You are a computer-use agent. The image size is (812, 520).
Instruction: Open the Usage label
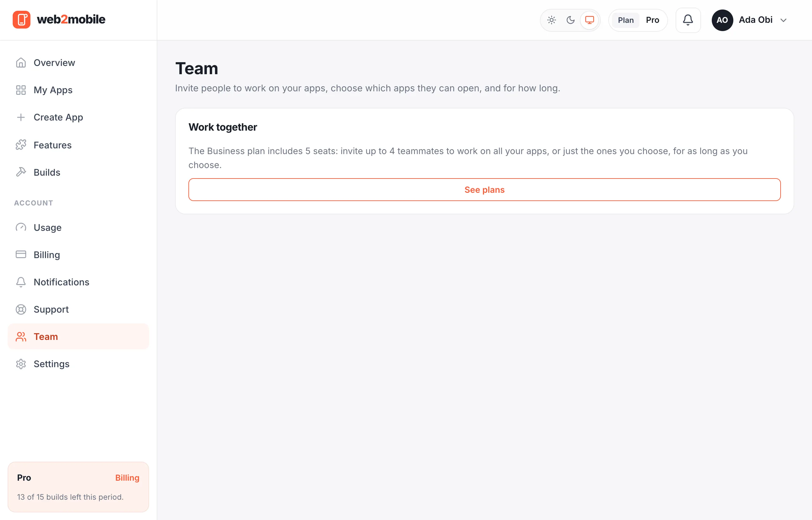pos(48,227)
